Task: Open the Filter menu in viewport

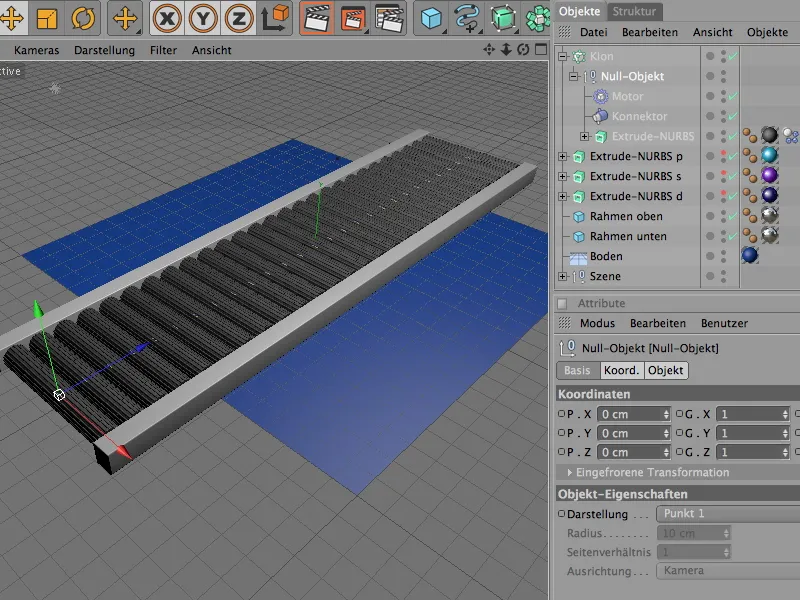Action: [163, 50]
